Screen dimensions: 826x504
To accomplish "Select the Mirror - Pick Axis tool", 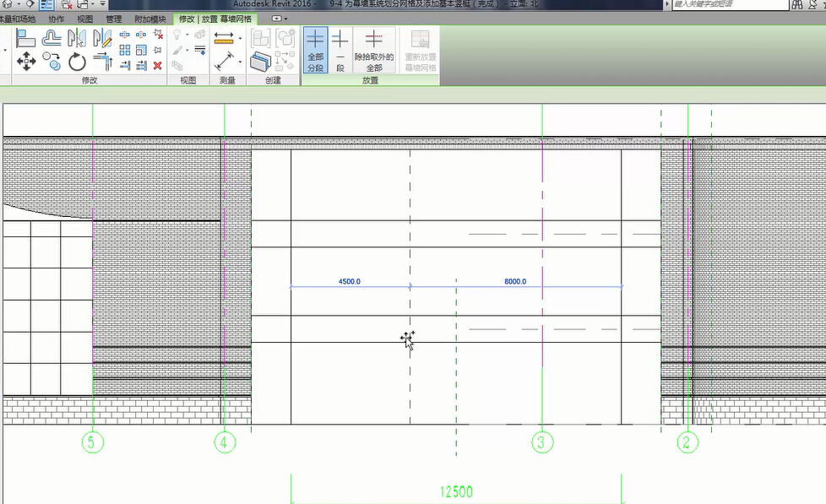I will pyautogui.click(x=77, y=38).
